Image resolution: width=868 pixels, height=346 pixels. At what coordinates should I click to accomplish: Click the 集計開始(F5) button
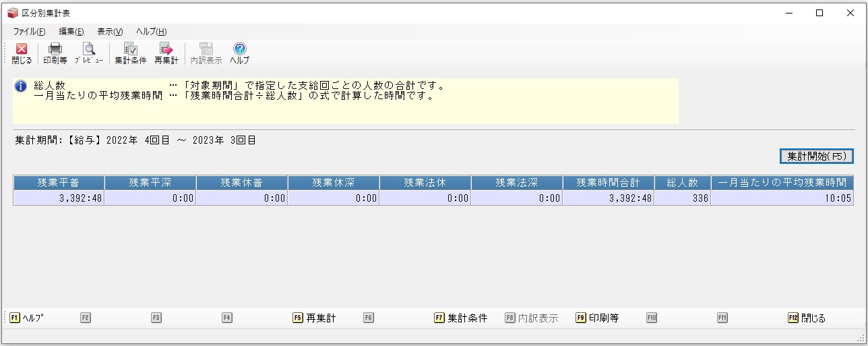[x=817, y=156]
